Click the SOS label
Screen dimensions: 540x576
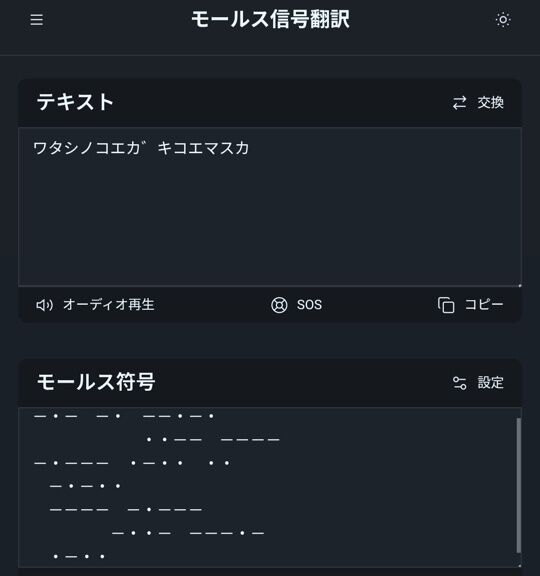[309, 305]
